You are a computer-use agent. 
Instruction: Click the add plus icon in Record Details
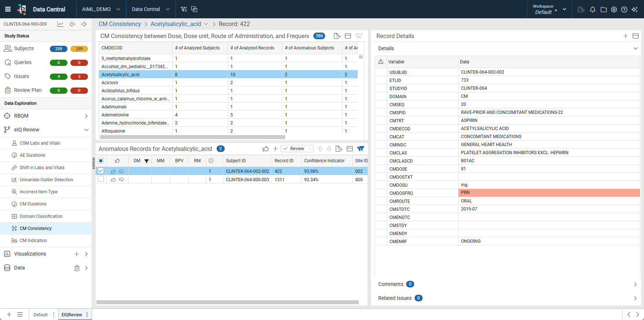[626, 36]
